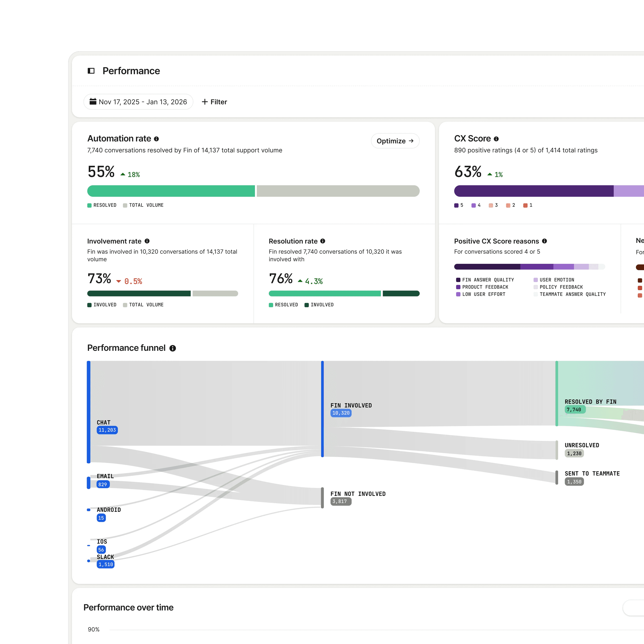The image size is (644, 644).
Task: Click the 0.5% decrease indicator
Action: point(129,282)
